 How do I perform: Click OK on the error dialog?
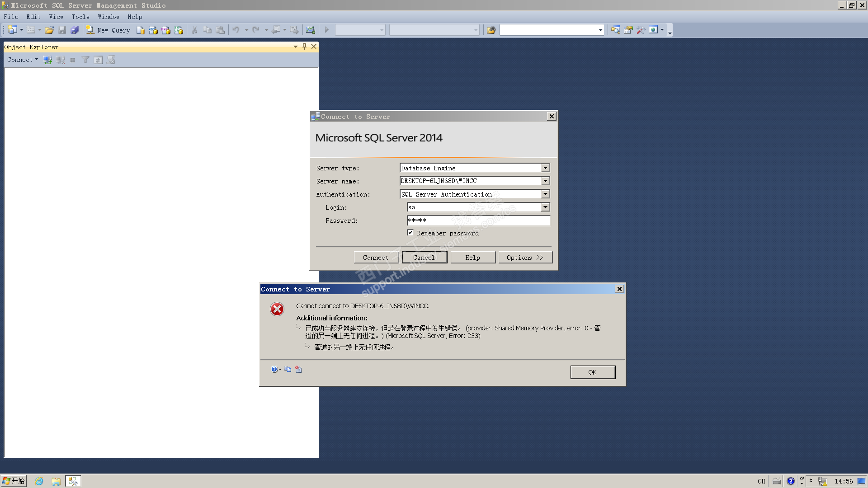(592, 372)
